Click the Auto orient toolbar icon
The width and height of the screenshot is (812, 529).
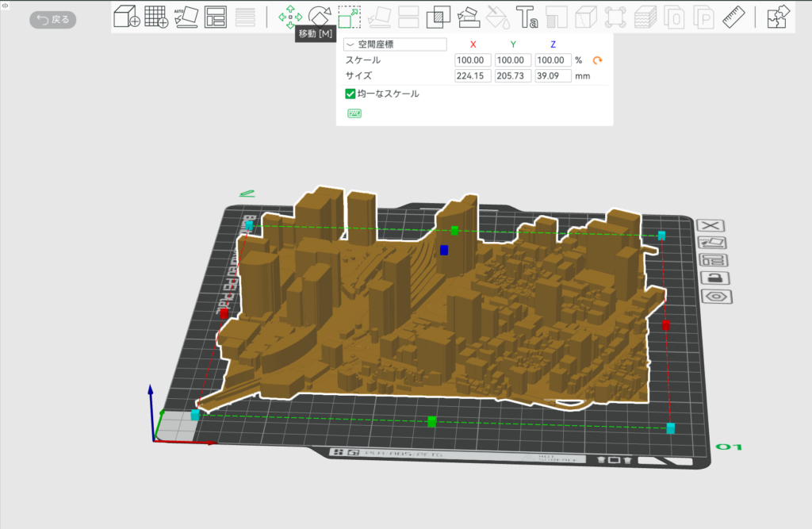[186, 17]
